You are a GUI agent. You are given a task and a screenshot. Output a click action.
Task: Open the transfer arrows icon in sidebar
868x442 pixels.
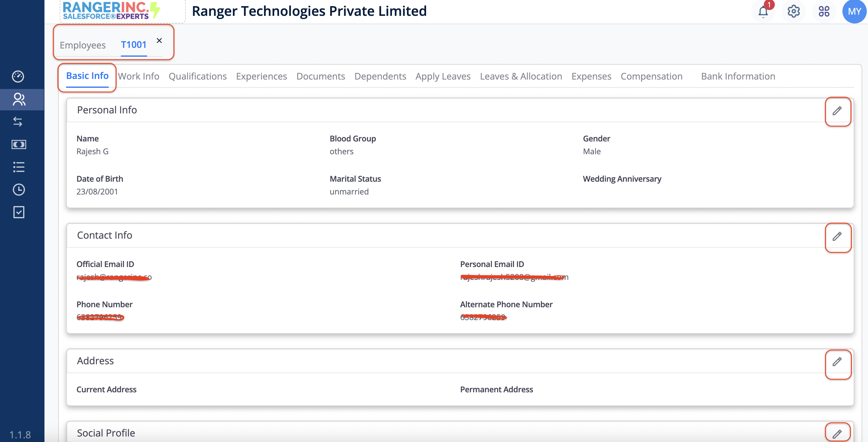pos(18,121)
